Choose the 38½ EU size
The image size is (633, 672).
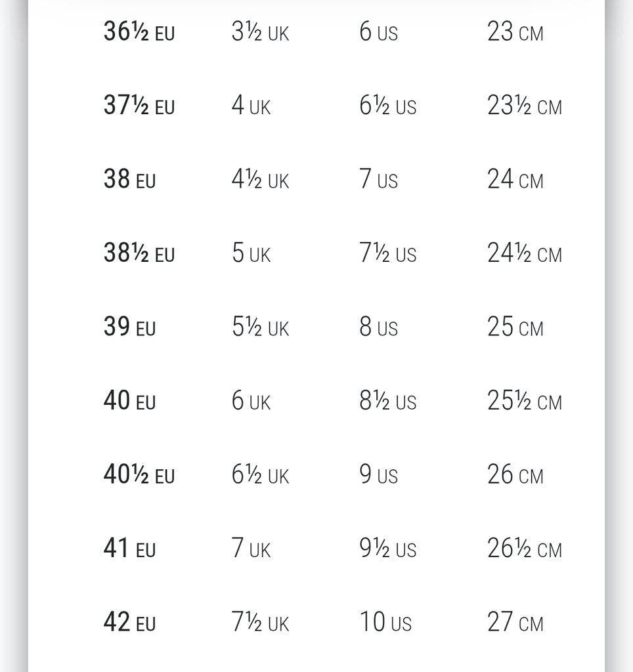tap(139, 254)
